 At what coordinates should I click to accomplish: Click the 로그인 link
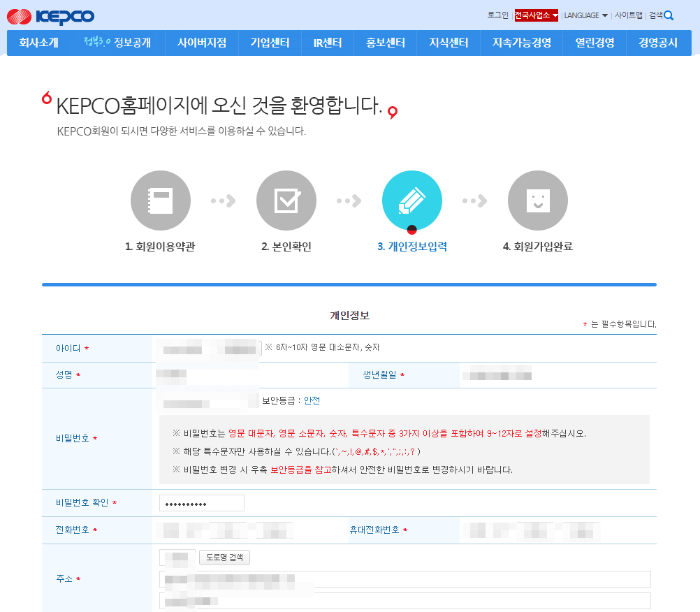[498, 15]
